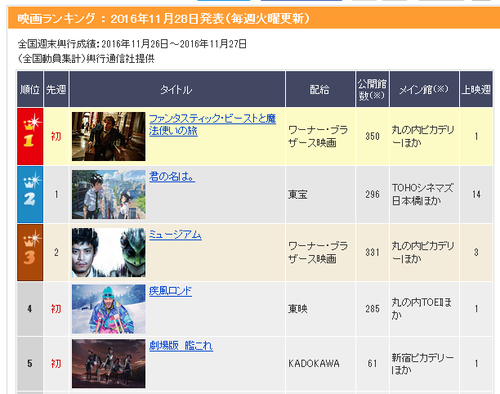500x394 pixels.
Task: Click the 新宿ピカデリーほか cell
Action: 423,364
